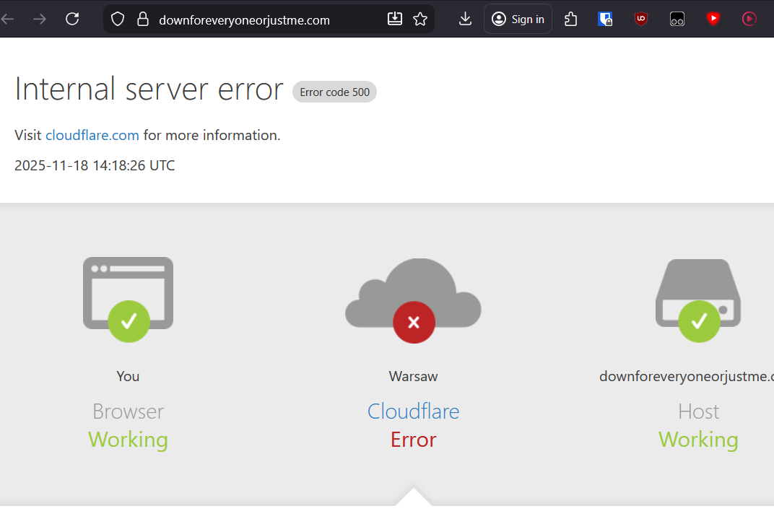Screen dimensions: 774x532
Task: Click the Sign in button
Action: pos(518,19)
